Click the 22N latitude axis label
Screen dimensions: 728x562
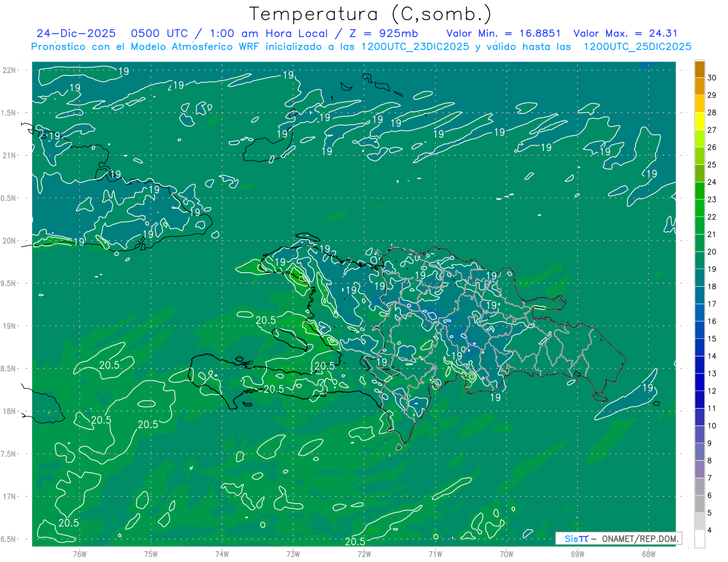point(10,70)
